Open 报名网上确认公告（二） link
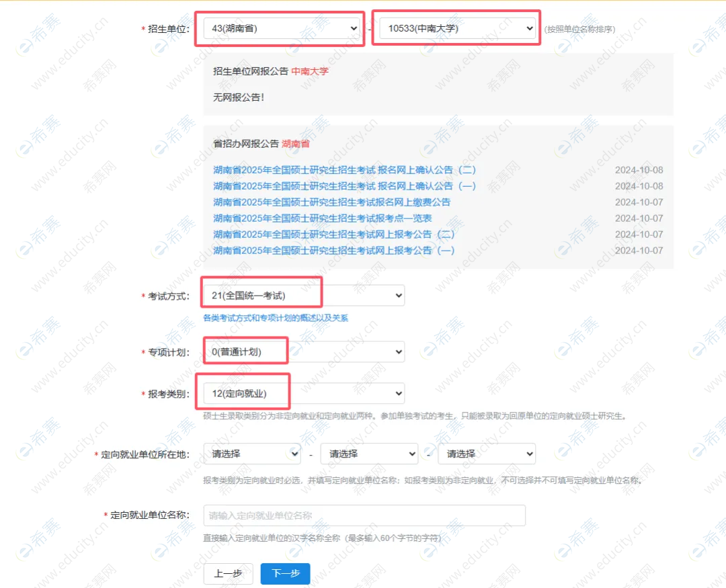 (x=344, y=170)
